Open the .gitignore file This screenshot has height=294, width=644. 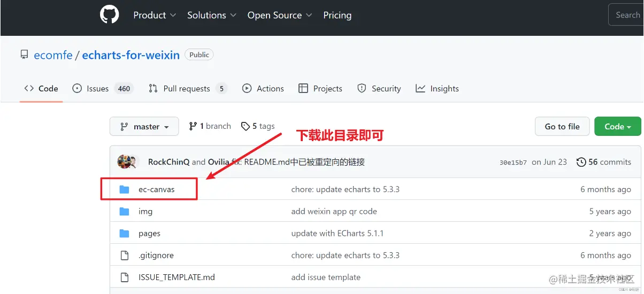156,255
